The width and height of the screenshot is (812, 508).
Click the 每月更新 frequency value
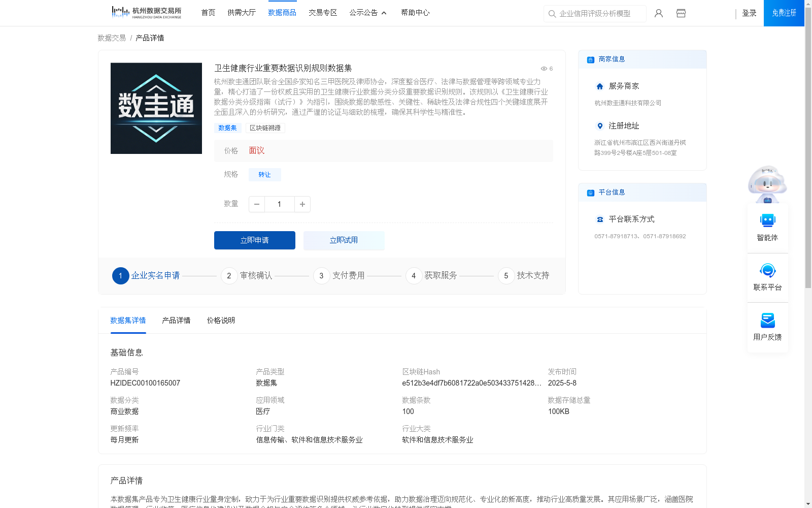click(x=125, y=440)
